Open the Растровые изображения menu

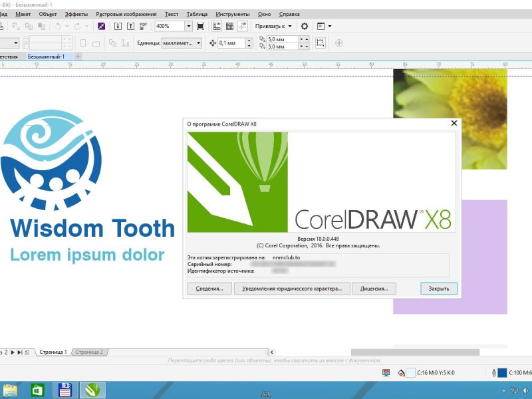(126, 14)
